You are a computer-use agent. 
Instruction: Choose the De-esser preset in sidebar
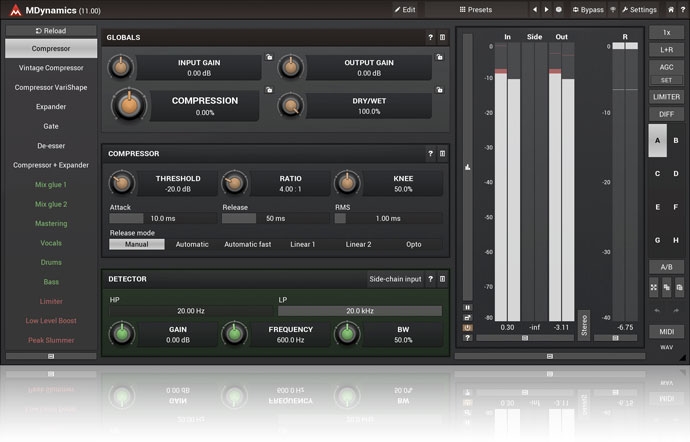[x=51, y=146]
